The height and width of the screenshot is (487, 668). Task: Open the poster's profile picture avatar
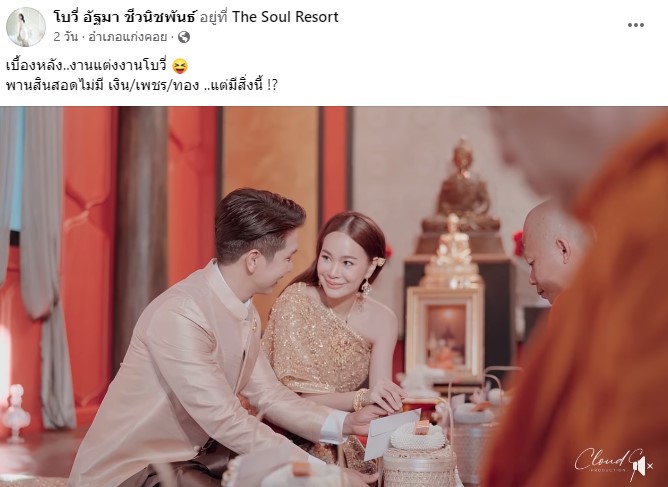26,26
